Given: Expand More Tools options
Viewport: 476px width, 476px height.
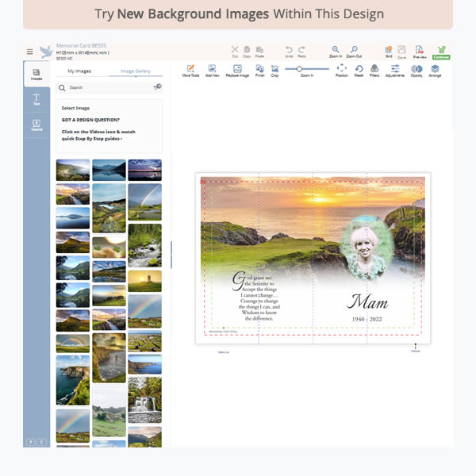Looking at the screenshot, I should (x=190, y=70).
